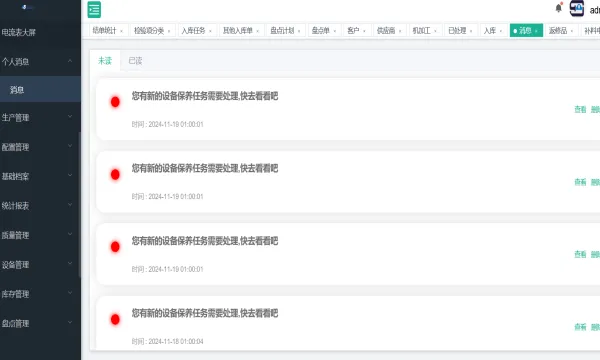
Task: Expand the 设备管理 sidebar menu
Action: pyautogui.click(x=40, y=264)
